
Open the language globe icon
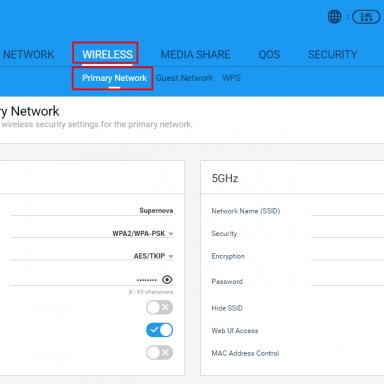(x=334, y=17)
